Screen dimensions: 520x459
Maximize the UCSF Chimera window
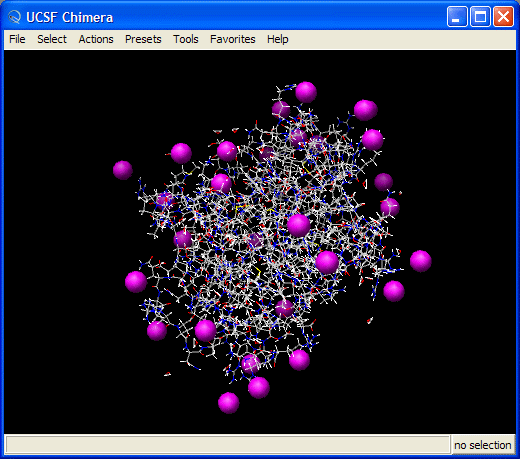coord(480,16)
